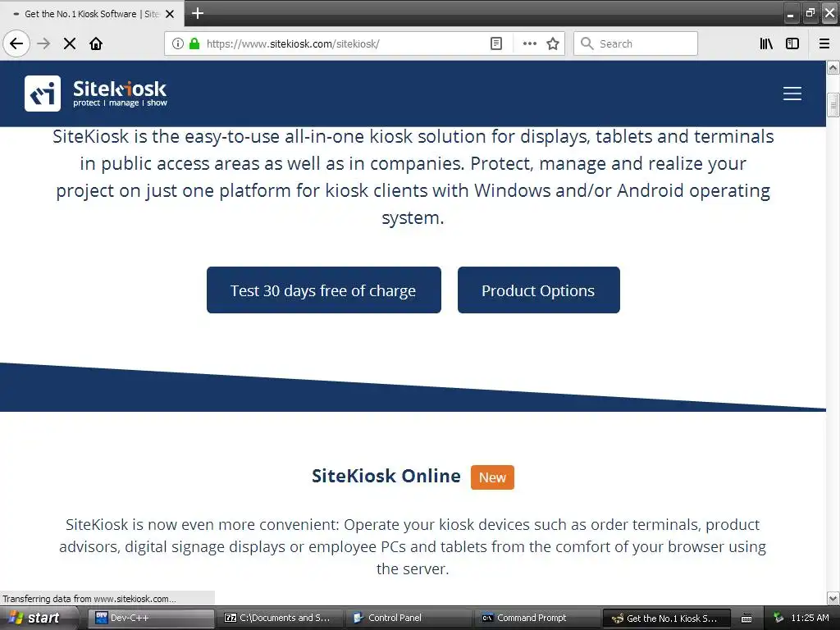Open a new browser tab
This screenshot has width=840, height=630.
198,13
